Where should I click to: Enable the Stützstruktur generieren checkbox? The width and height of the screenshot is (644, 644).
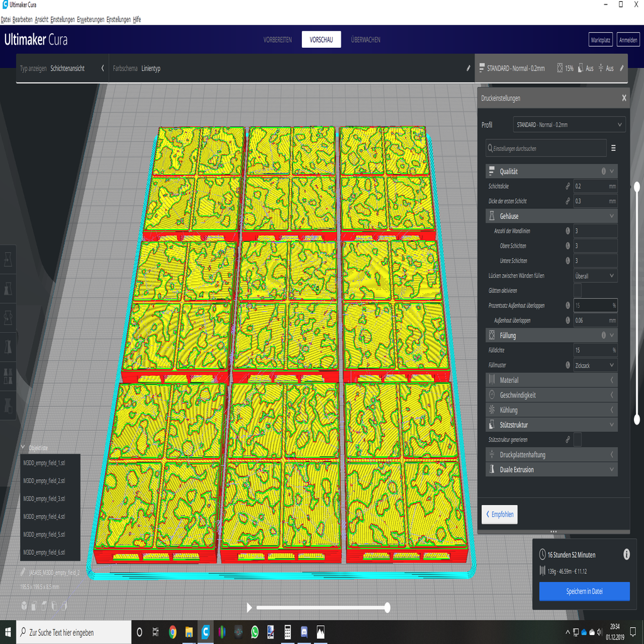click(577, 440)
